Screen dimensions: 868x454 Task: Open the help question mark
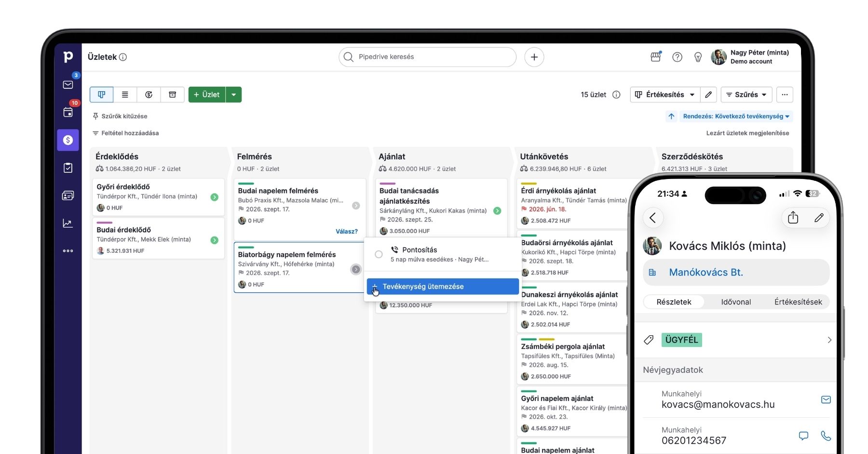(678, 57)
